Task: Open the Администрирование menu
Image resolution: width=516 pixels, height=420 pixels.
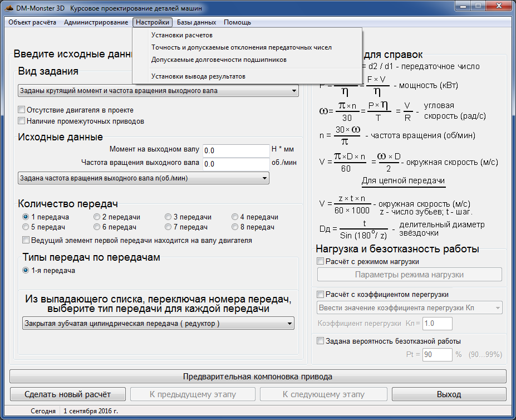Action: (x=96, y=22)
